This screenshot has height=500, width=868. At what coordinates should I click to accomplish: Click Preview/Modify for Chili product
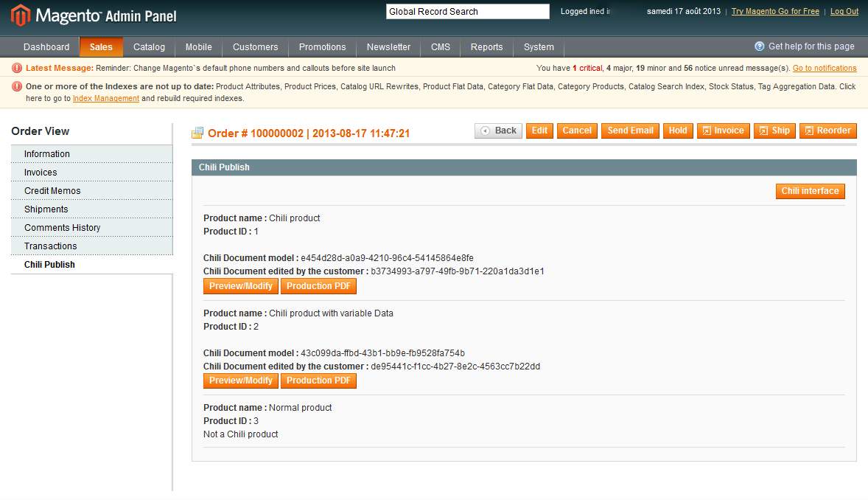[241, 286]
